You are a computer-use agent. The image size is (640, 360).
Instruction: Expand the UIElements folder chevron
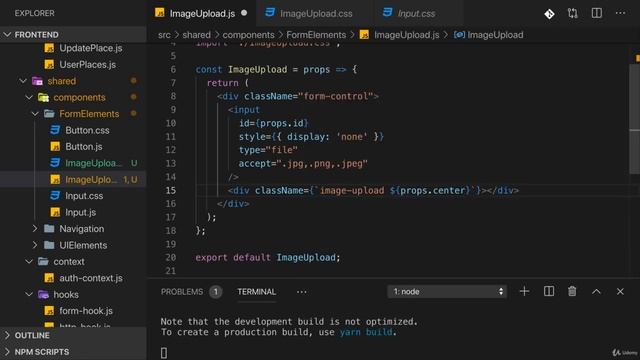point(35,245)
